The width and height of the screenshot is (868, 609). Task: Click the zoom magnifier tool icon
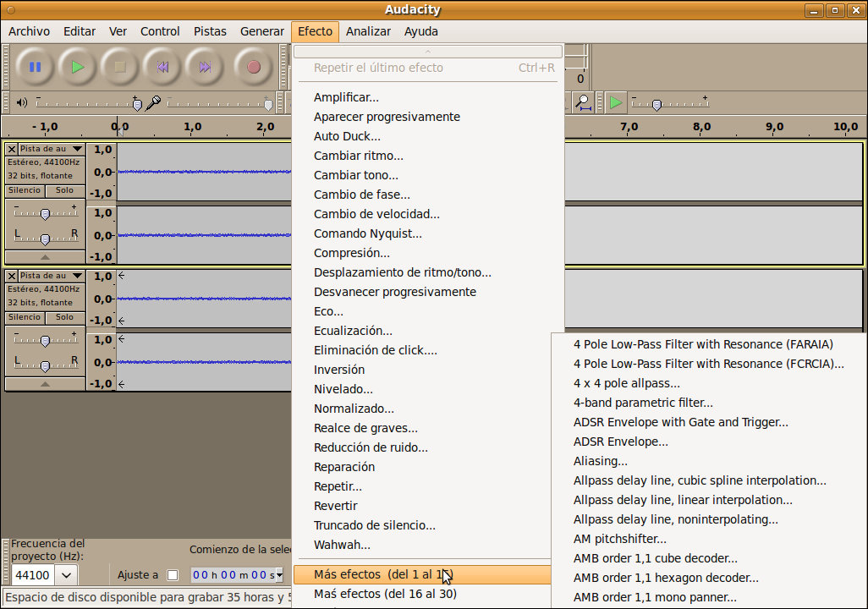(x=583, y=102)
